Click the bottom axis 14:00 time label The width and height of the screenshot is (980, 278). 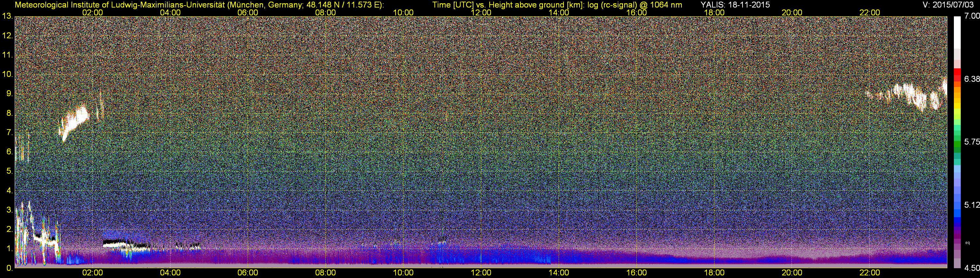pos(559,273)
